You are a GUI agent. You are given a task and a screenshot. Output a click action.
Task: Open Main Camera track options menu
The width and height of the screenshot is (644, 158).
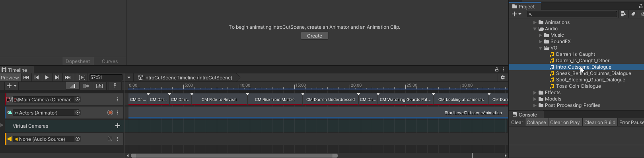(118, 99)
